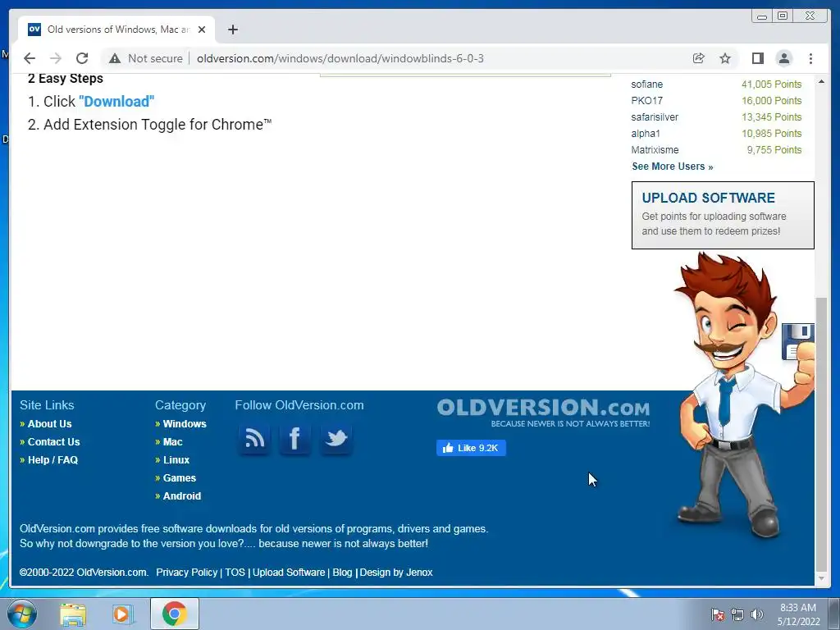Open the Help / FAQ link
The height and width of the screenshot is (630, 840).
click(52, 460)
